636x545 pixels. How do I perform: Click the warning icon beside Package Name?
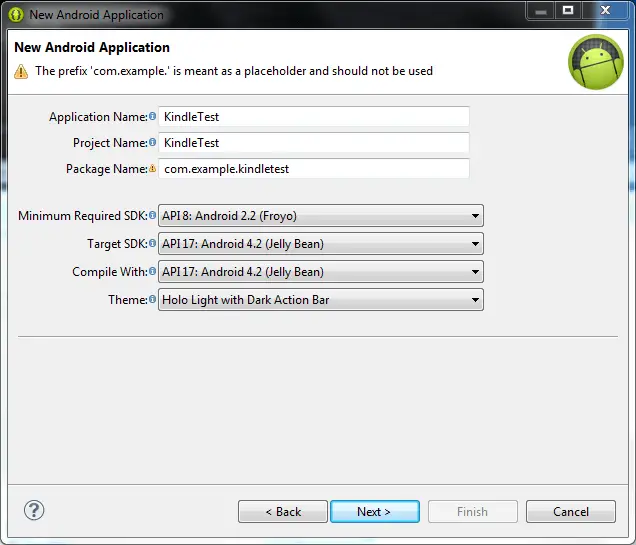(x=153, y=169)
